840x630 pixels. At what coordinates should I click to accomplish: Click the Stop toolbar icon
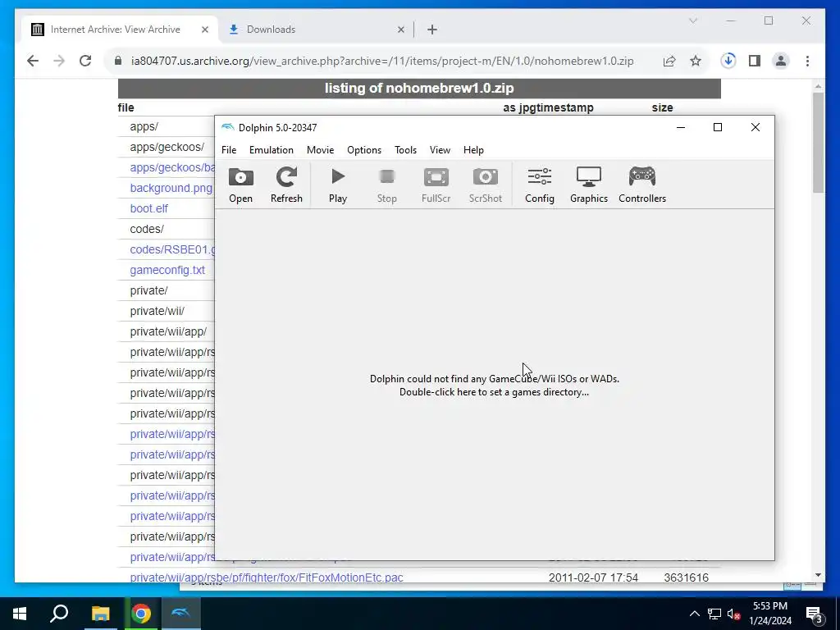(387, 185)
